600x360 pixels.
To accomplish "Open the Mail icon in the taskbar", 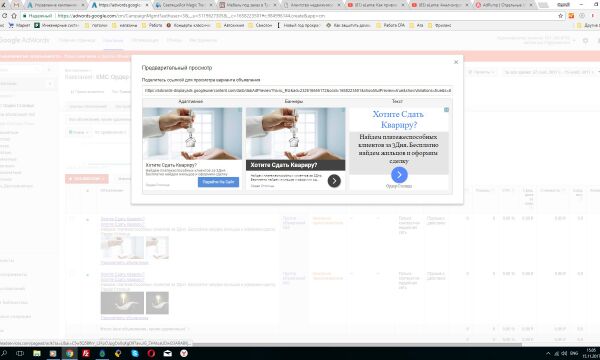I will pyautogui.click(x=168, y=353).
